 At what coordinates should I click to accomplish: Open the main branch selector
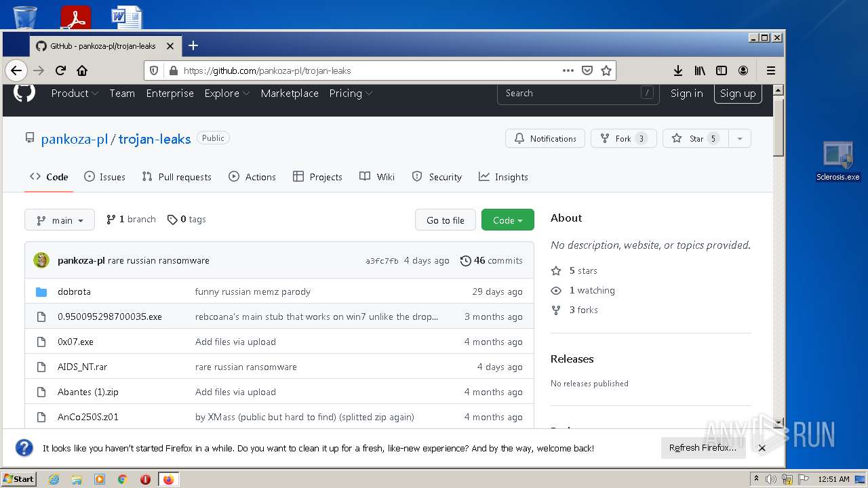point(60,220)
